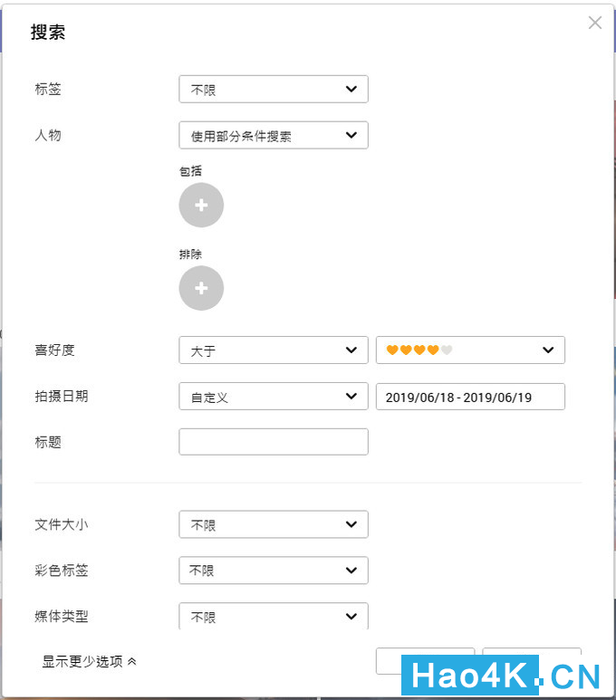
Task: Open the 彩色标签 dropdown
Action: [274, 571]
